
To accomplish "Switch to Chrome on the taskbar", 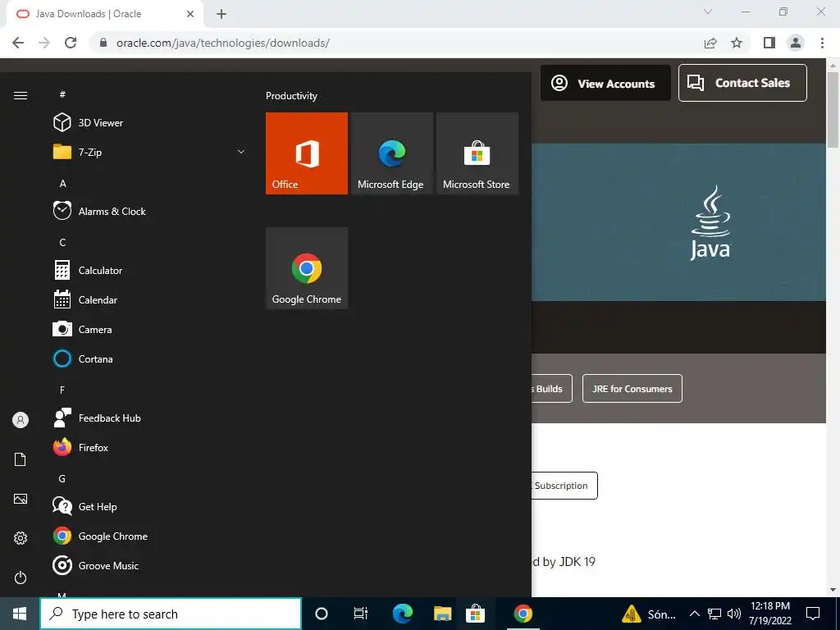I will (523, 614).
